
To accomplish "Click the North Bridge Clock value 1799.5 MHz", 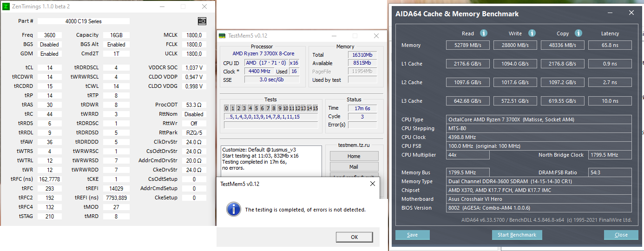I will click(x=610, y=155).
